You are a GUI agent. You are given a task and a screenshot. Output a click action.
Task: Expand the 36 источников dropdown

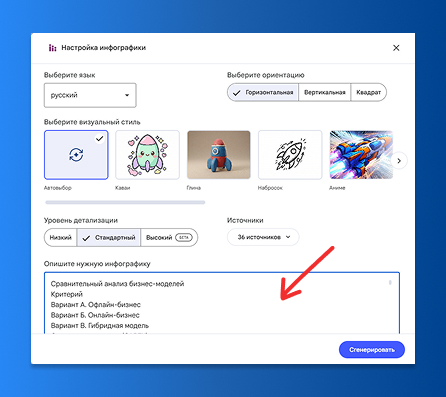[263, 237]
